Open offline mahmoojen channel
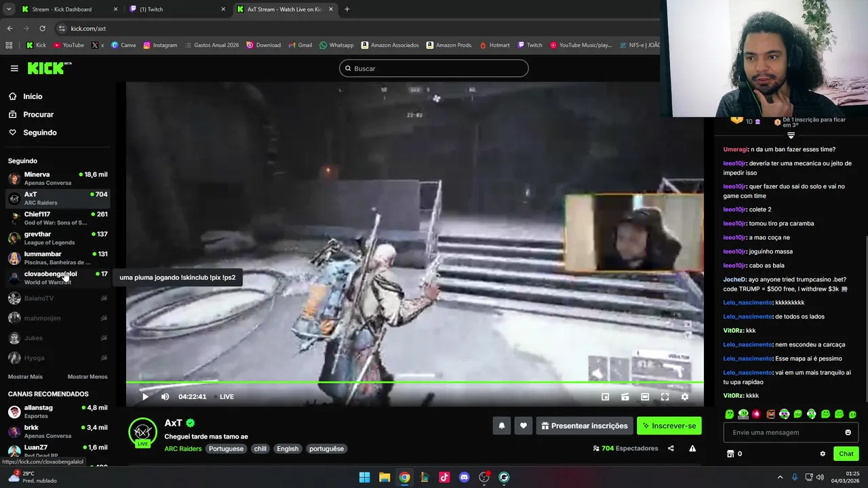This screenshot has width=868, height=488. click(58, 318)
